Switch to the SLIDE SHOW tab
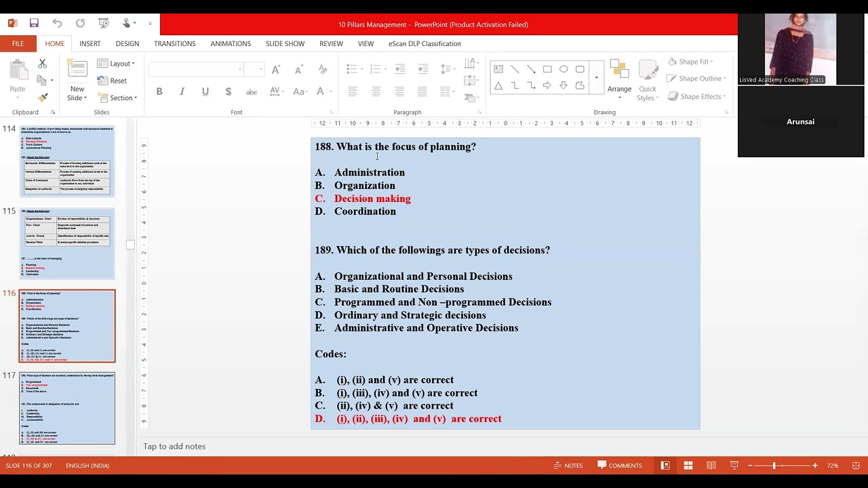The image size is (868, 488). tap(285, 43)
